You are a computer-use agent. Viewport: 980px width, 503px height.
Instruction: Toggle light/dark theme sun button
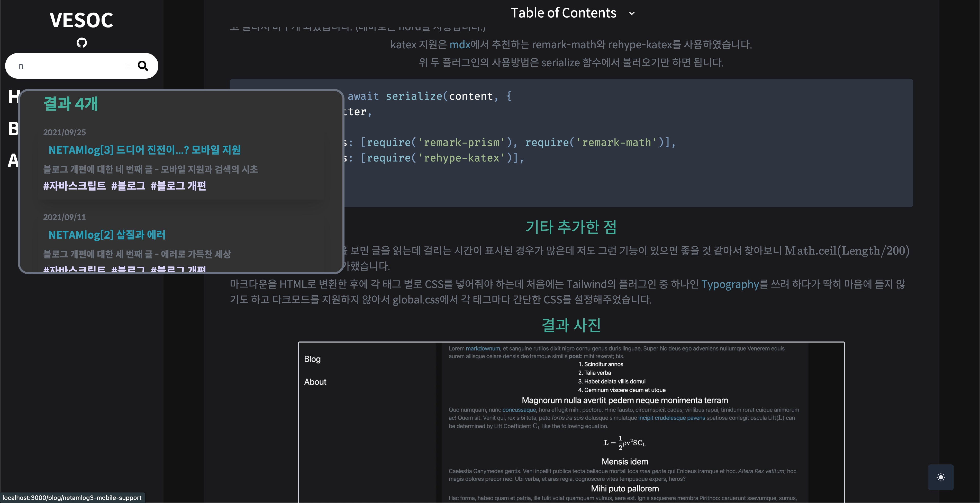tap(940, 477)
